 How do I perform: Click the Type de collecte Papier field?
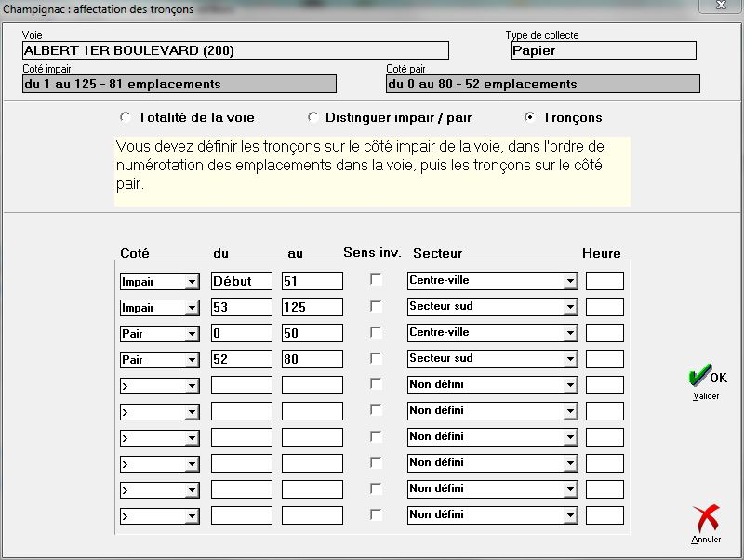tap(601, 50)
